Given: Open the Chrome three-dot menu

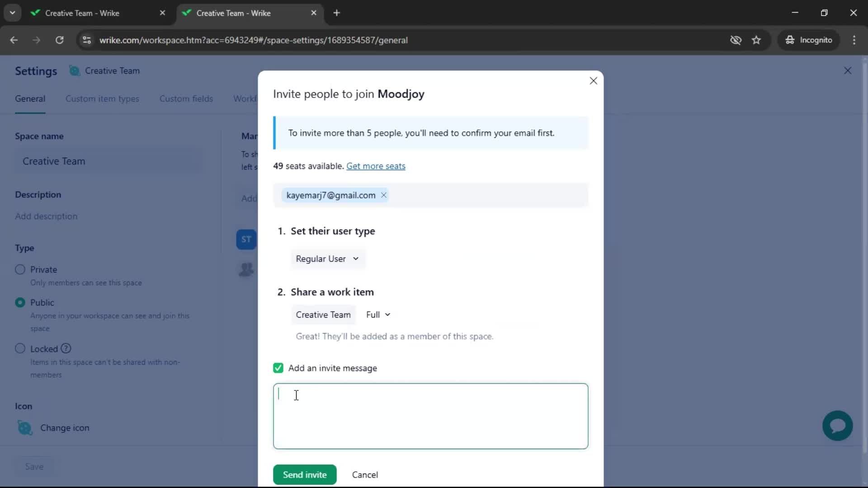Looking at the screenshot, I should point(854,40).
